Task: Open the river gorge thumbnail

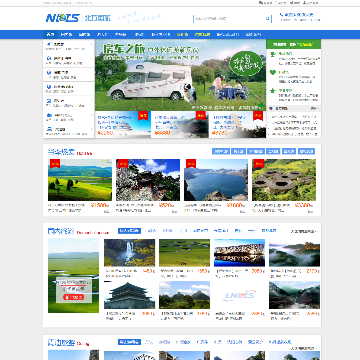Action: point(294,295)
